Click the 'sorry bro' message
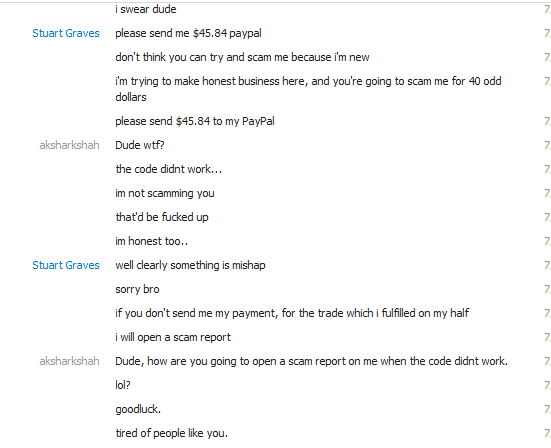This screenshot has width=551, height=448. coord(137,289)
